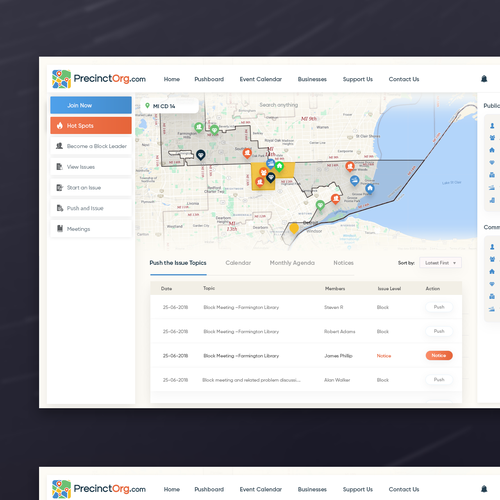Image resolution: width=500 pixels, height=500 pixels.
Task: Click the red Notice issue level text
Action: (x=384, y=356)
